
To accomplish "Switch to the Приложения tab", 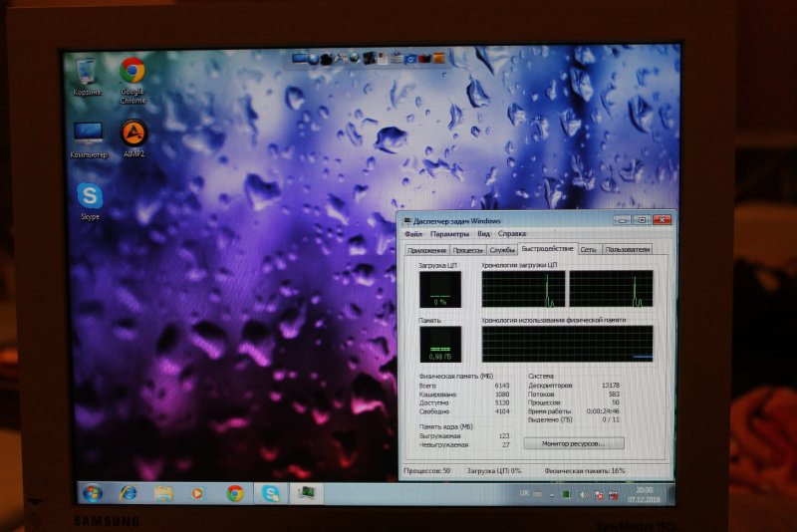I will click(x=427, y=249).
